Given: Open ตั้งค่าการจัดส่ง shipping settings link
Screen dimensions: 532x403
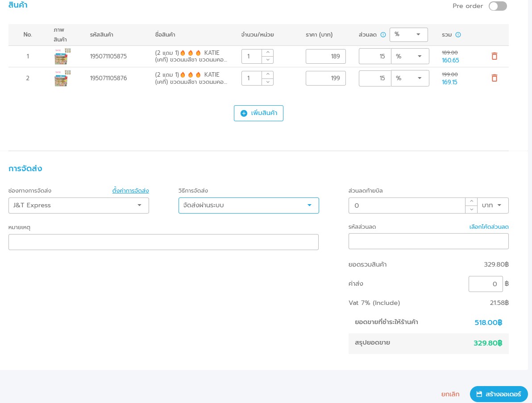Looking at the screenshot, I should pos(130,191).
